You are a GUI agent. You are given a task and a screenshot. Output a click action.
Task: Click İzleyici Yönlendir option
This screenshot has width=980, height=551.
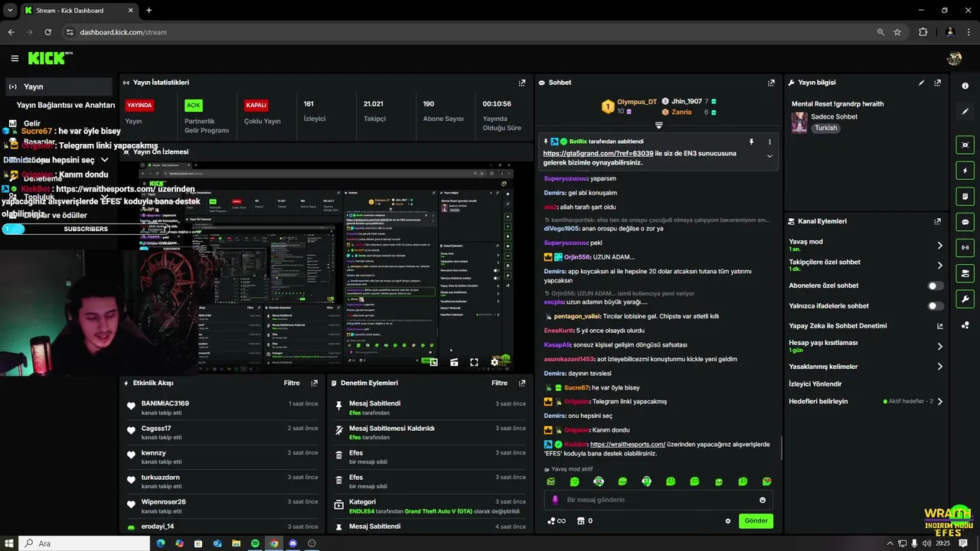pos(815,384)
